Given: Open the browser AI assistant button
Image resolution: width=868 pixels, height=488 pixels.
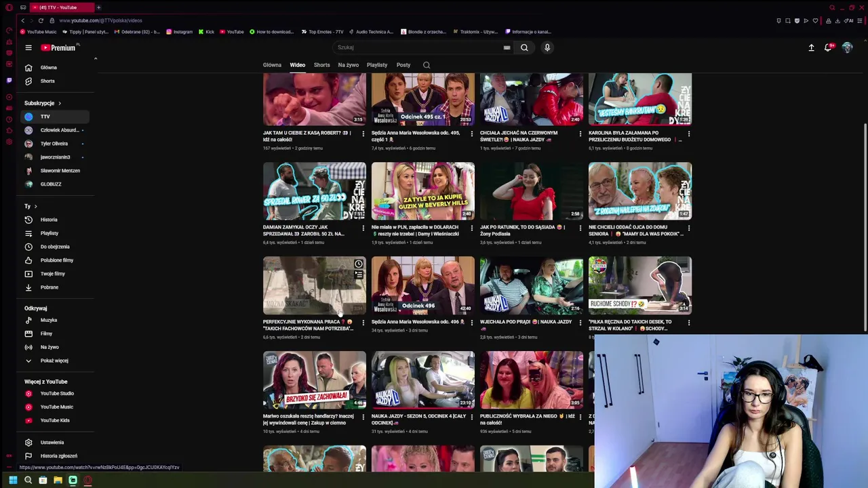Looking at the screenshot, I should 848,20.
